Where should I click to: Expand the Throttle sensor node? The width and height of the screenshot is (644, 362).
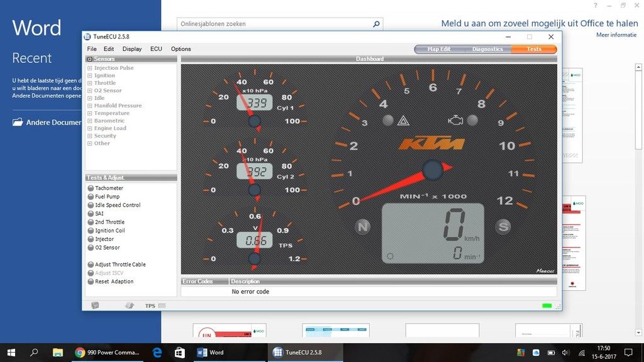pyautogui.click(x=89, y=83)
